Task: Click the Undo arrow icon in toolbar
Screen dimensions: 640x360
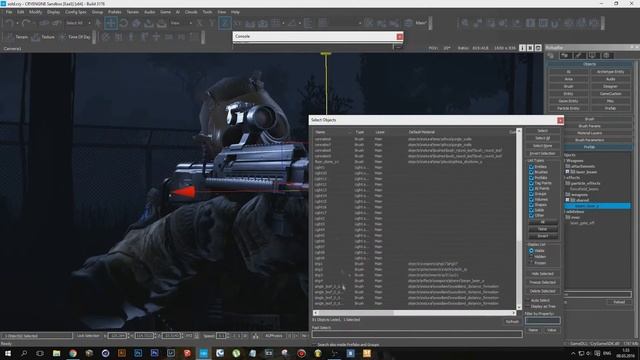Action: tap(9, 23)
